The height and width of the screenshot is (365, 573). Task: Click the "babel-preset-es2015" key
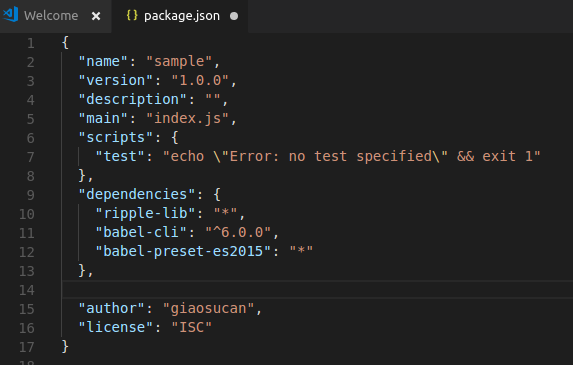[x=183, y=251]
